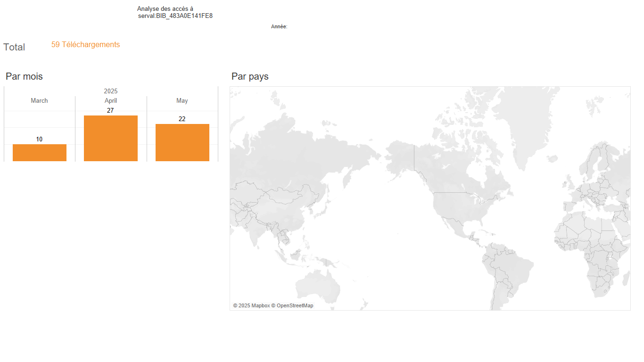
Task: Click the orange May bar
Action: (x=182, y=142)
